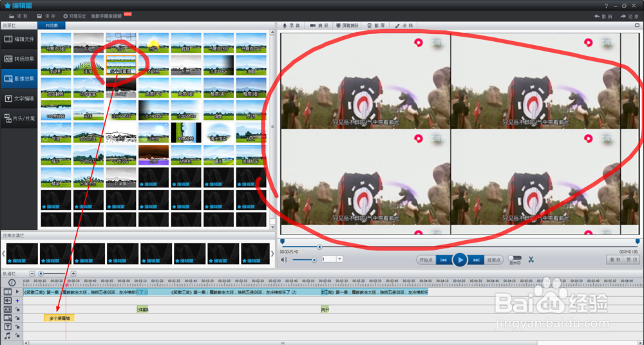Screen dimensions: 644x345
Task: Toggle lock on transition track
Action: [x=17, y=309]
